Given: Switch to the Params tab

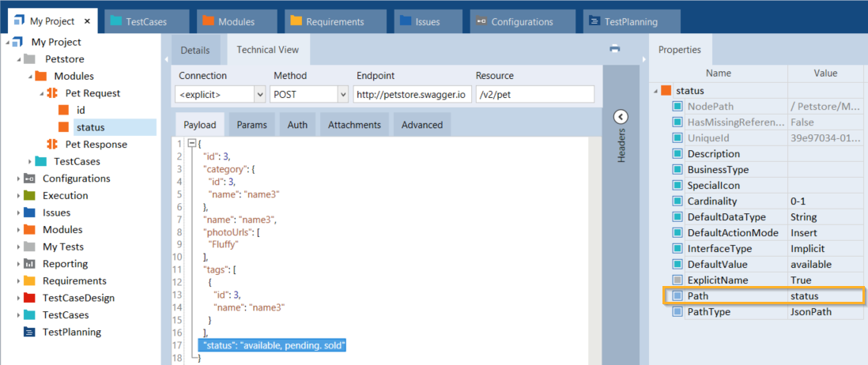Looking at the screenshot, I should (x=251, y=125).
